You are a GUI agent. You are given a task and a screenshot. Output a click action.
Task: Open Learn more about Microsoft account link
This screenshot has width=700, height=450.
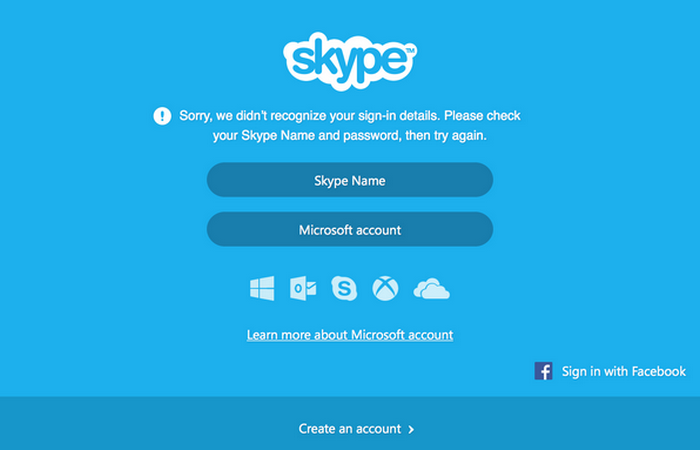point(350,335)
